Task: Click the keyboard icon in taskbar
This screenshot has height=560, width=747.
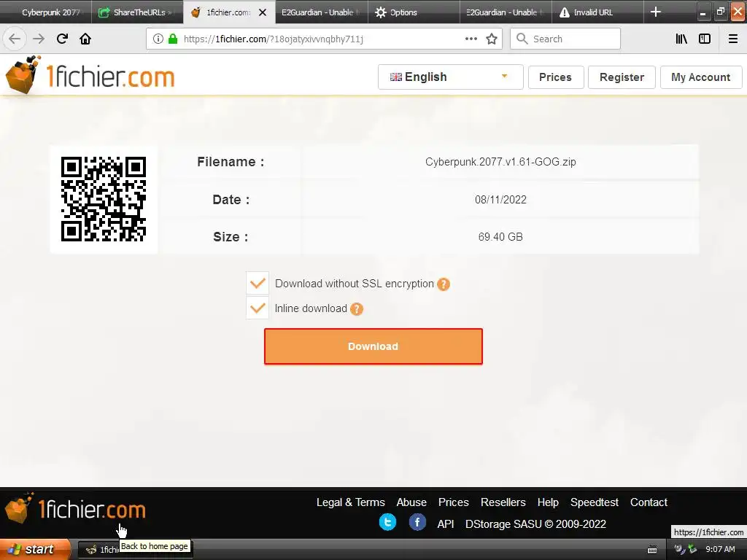Action: point(652,550)
